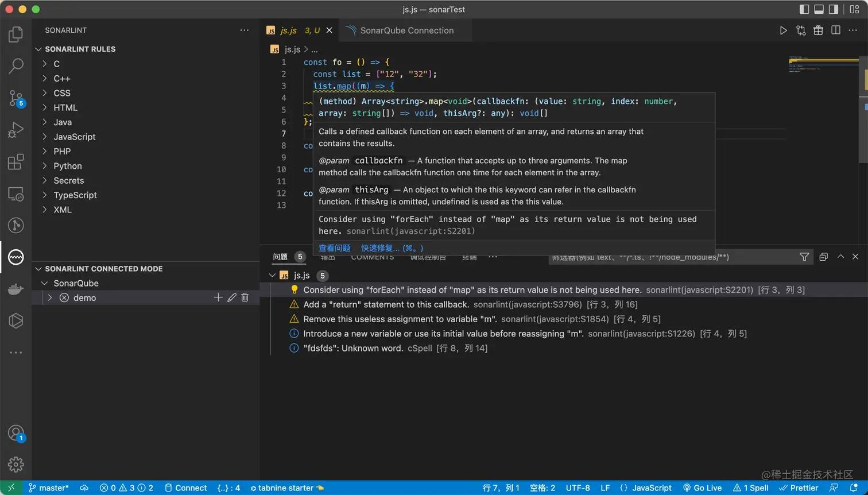The image size is (868, 495).
Task: Collapse the js.js problems group
Action: tap(272, 276)
